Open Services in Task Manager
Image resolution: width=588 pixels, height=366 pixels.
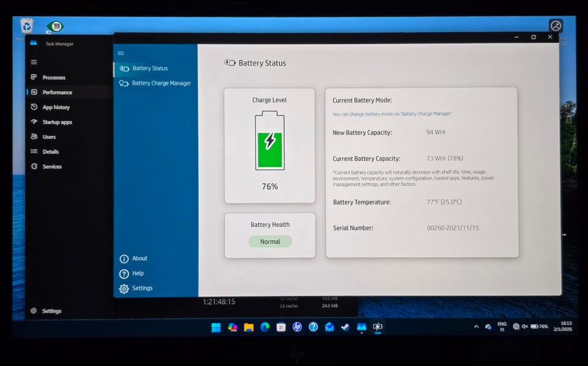tap(69, 166)
